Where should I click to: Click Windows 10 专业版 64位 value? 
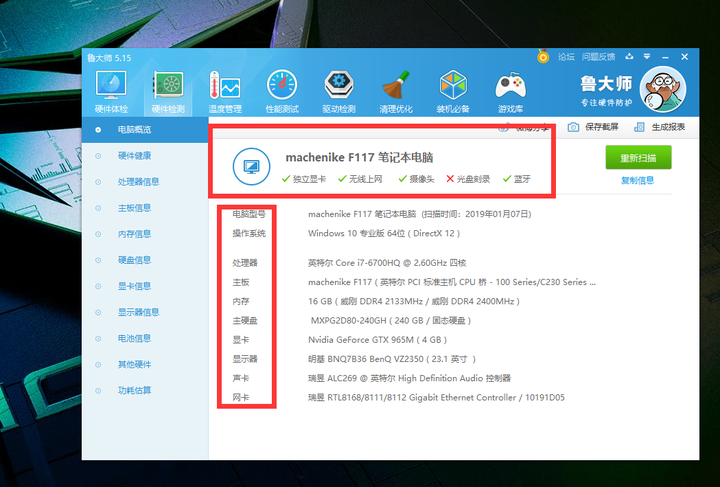[384, 233]
